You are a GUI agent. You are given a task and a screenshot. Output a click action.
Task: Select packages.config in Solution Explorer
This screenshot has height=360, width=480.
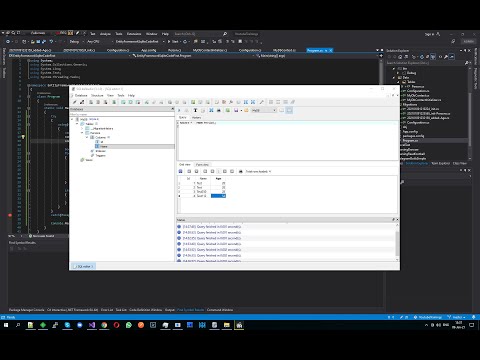[413, 136]
